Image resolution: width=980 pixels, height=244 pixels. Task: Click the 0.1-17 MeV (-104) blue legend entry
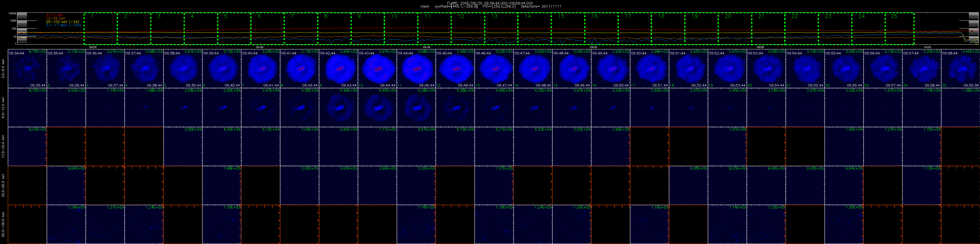[x=64, y=25]
